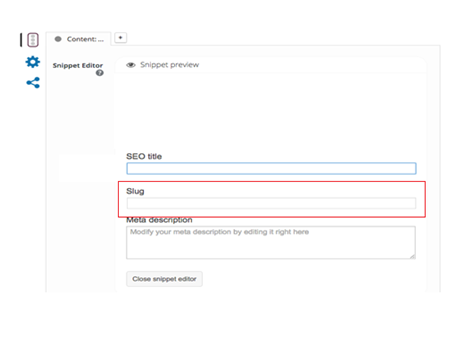474x362 pixels.
Task: Open the advanced settings gear section
Action: (33, 62)
